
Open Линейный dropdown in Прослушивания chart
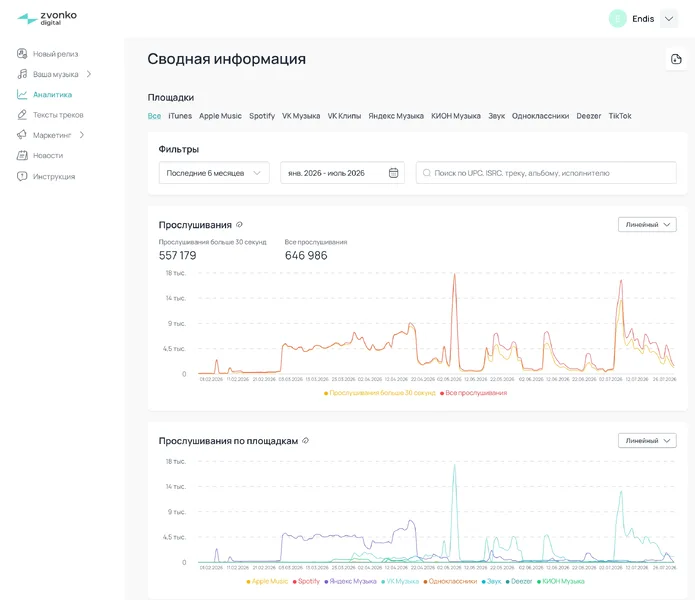tap(647, 225)
